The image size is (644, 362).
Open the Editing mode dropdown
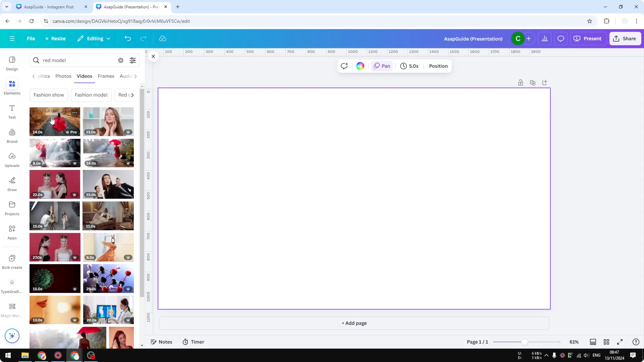click(x=94, y=38)
